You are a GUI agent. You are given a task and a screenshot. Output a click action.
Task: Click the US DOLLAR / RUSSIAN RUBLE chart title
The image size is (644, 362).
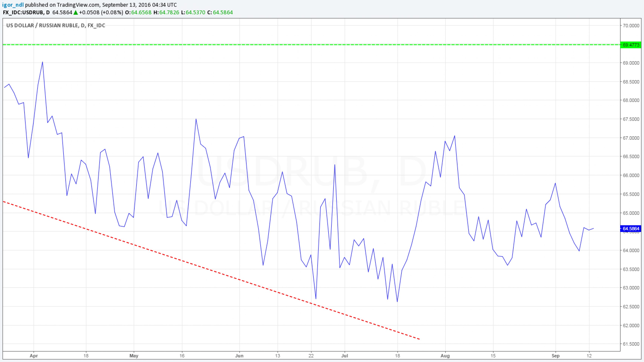55,25
